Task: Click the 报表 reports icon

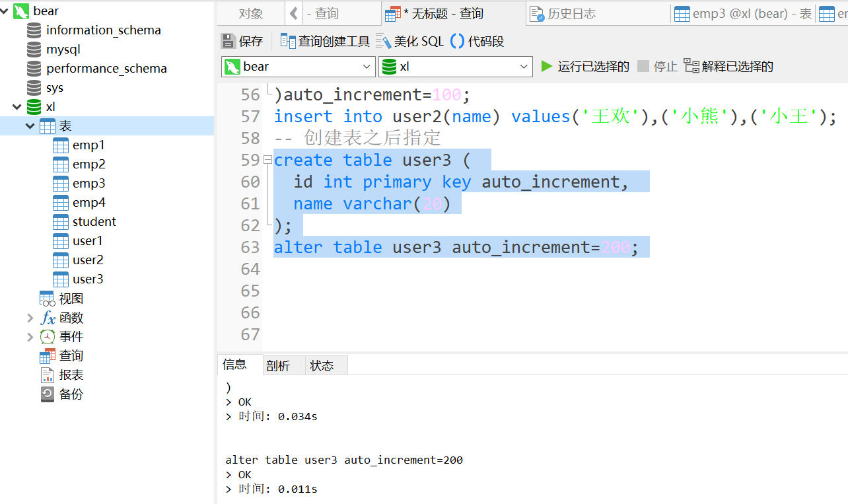Action: click(48, 375)
